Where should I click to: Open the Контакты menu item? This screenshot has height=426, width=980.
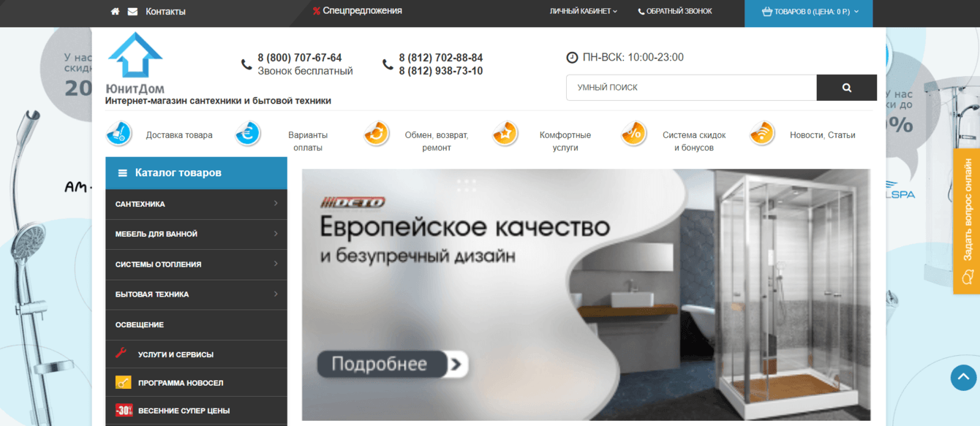(166, 11)
